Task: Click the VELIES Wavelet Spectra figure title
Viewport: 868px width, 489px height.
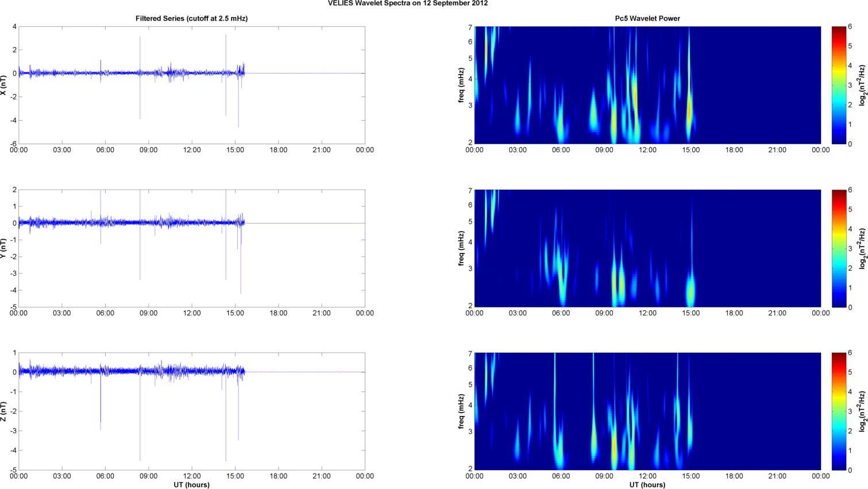Action: point(408,3)
